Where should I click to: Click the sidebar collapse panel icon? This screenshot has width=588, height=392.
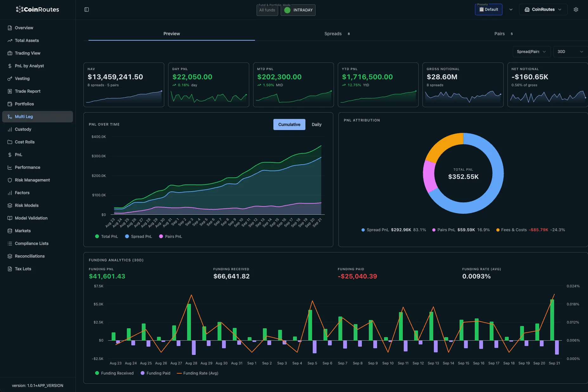click(87, 10)
